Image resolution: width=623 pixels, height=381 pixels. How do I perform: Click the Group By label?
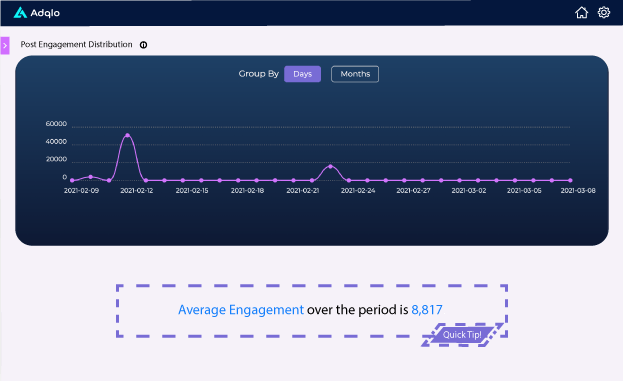pos(259,74)
